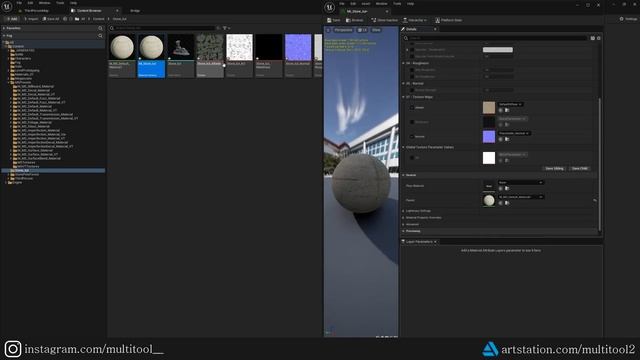Open the Albedo texture asset dropdown
The height and width of the screenshot is (360, 640).
pos(510,104)
